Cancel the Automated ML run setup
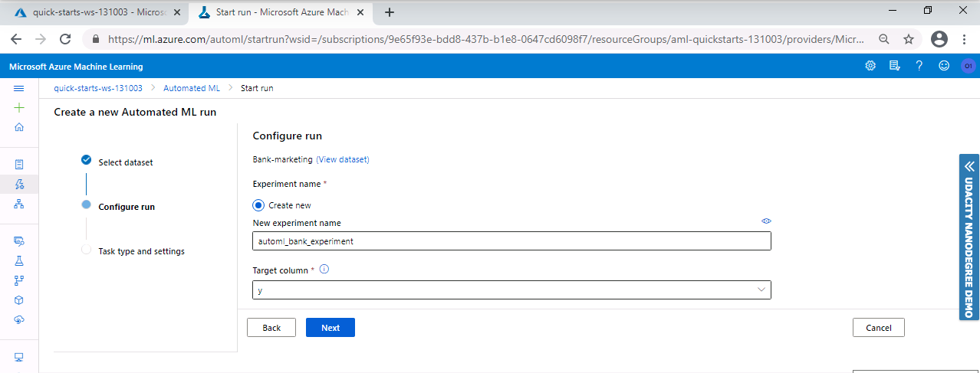The image size is (980, 373). coord(879,327)
